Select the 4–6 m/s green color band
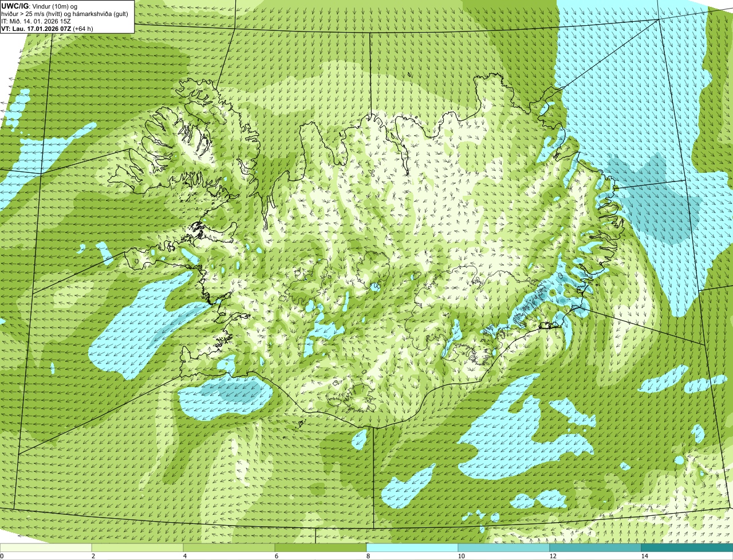 coord(229,548)
